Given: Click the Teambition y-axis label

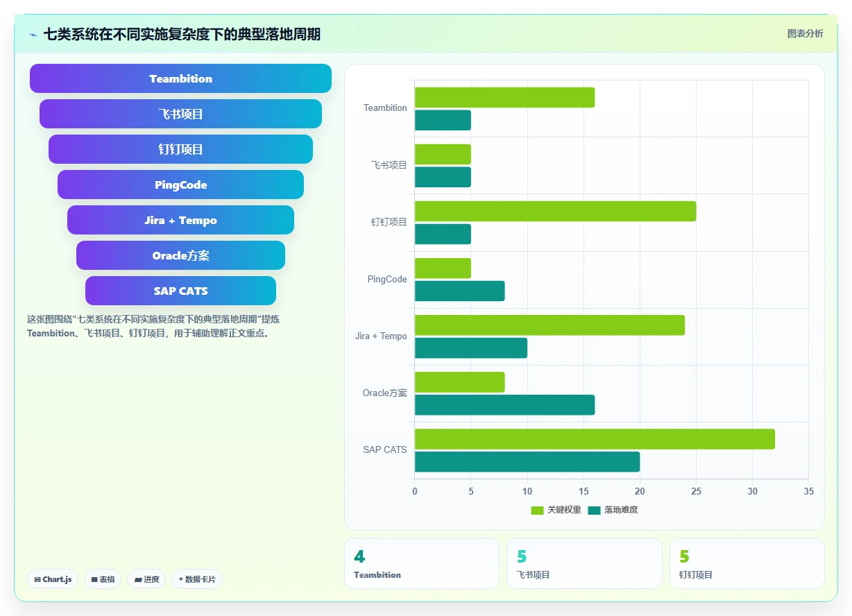Looking at the screenshot, I should pos(385,108).
